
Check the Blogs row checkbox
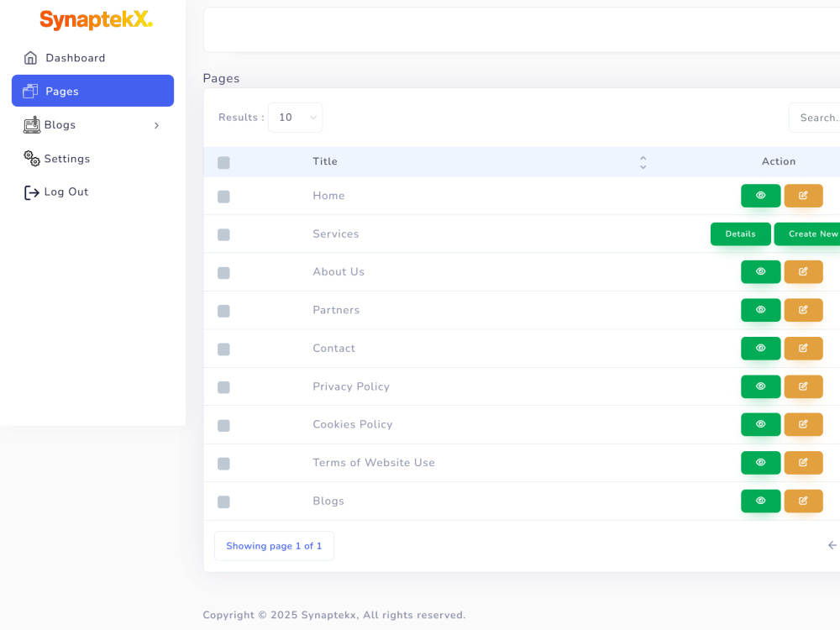coord(224,502)
